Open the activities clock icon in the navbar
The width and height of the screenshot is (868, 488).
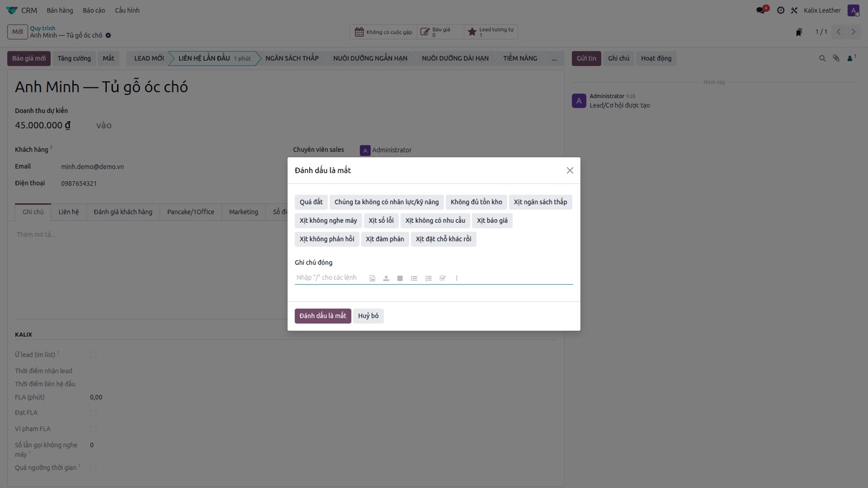coord(781,10)
